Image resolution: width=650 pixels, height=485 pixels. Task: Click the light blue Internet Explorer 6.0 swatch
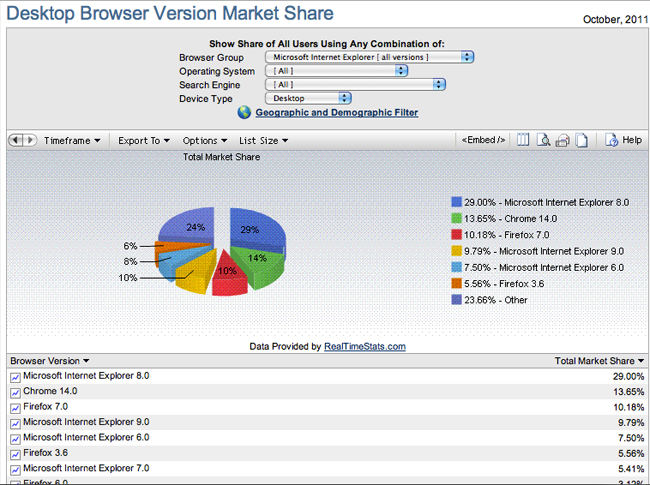456,267
